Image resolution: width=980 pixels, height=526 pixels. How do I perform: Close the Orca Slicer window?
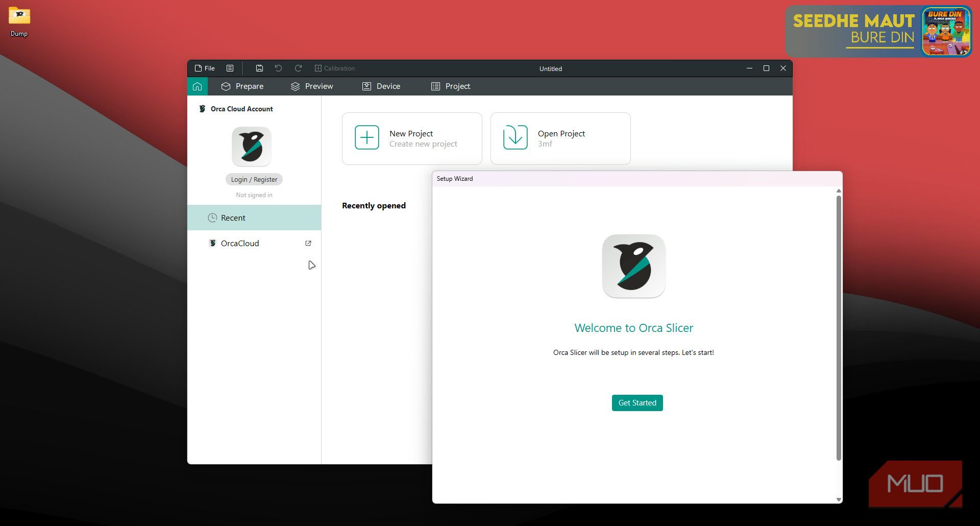(x=783, y=68)
